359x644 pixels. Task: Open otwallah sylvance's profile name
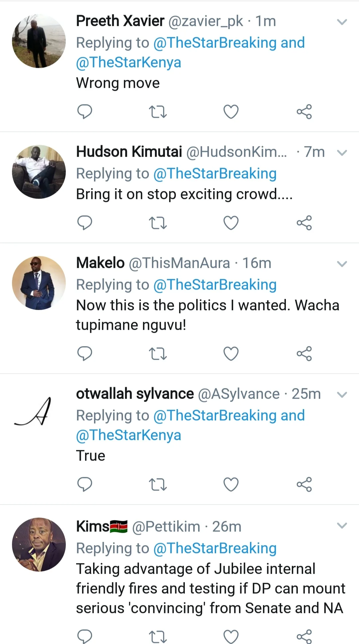click(x=135, y=394)
